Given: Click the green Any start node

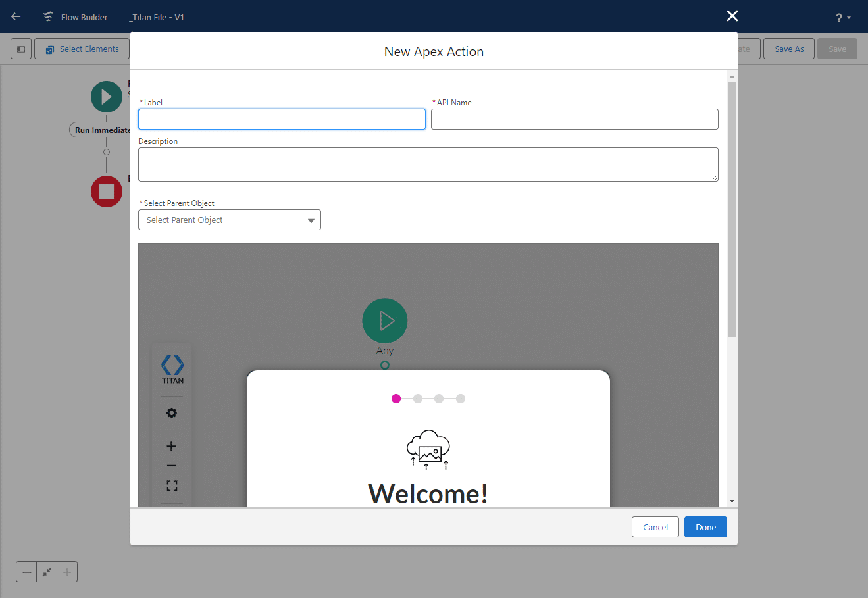Looking at the screenshot, I should click(x=385, y=321).
